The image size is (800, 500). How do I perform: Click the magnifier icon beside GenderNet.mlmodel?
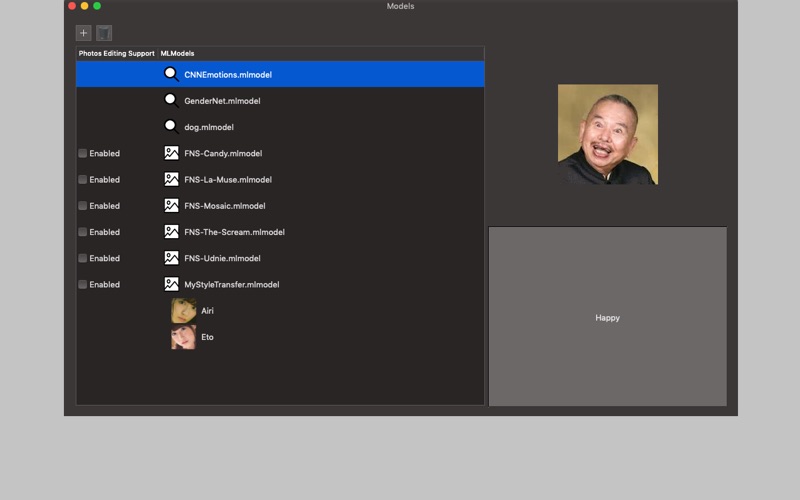coord(171,100)
